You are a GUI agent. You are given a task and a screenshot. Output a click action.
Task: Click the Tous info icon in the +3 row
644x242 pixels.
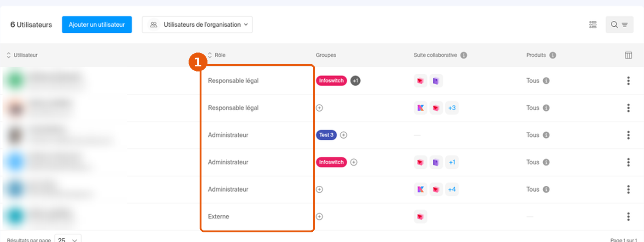tap(546, 108)
